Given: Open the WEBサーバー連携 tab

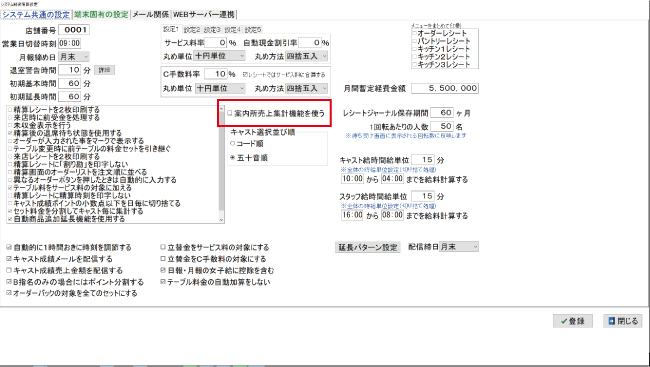Looking at the screenshot, I should [x=204, y=15].
